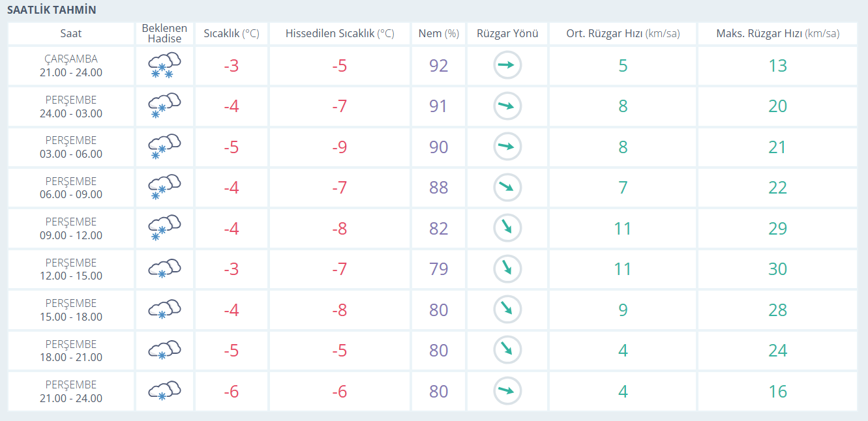868x421 pixels.
Task: Click the Maks. Rüzgar Hızı column header
Action: pyautogui.click(x=777, y=33)
